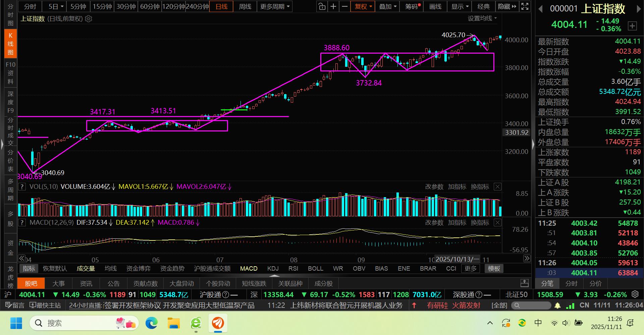Open settings gear on index status bar
The width and height of the screenshot is (644, 335).
click(x=635, y=294)
